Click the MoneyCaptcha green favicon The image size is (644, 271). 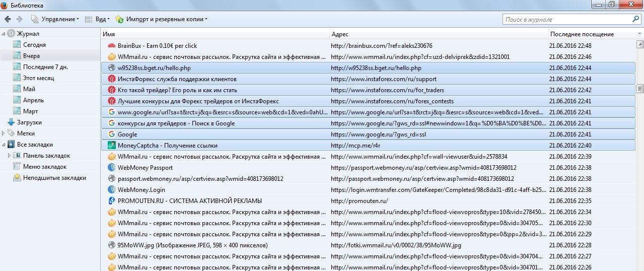[112, 146]
